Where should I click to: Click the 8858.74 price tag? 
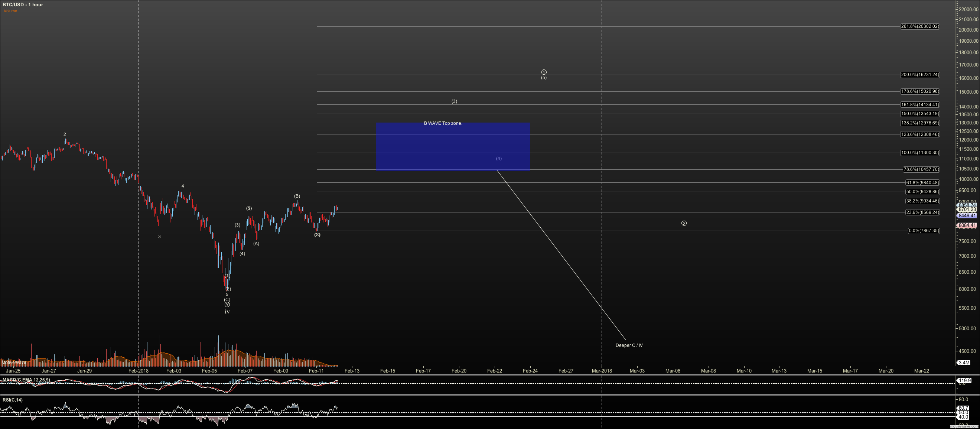967,205
